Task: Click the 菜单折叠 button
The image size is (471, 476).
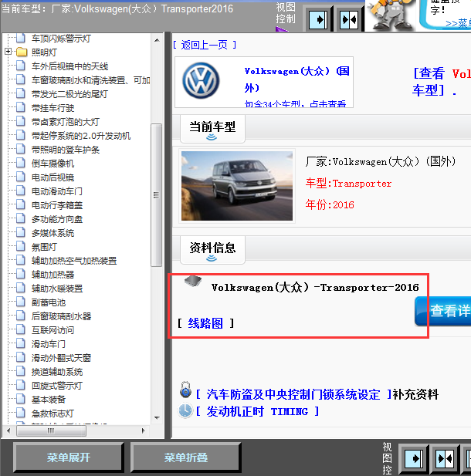Action: pyautogui.click(x=185, y=457)
